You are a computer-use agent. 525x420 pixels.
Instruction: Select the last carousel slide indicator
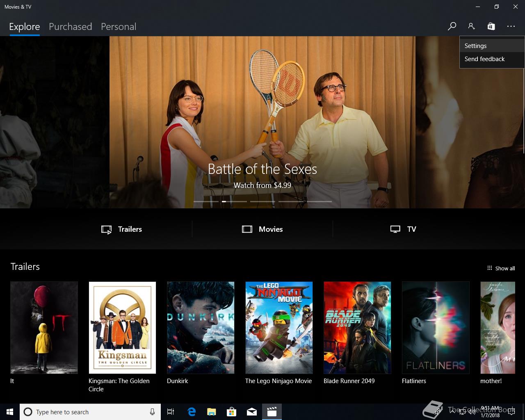(319, 201)
